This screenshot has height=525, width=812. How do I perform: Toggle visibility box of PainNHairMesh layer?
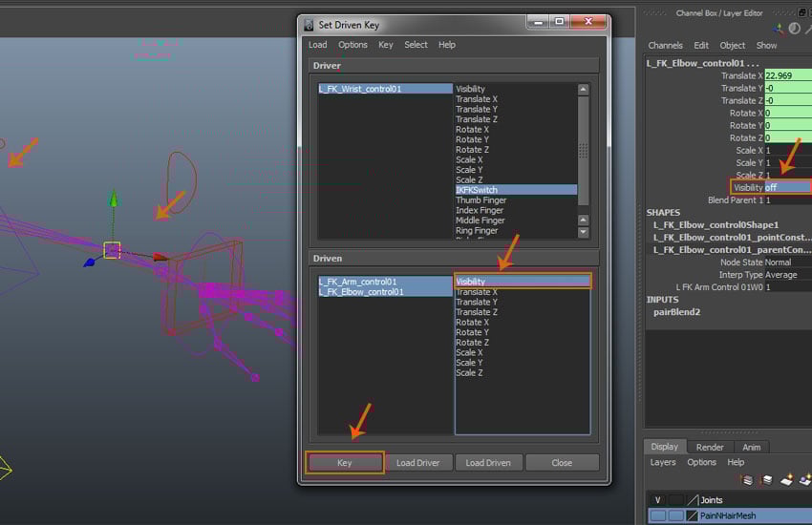tap(657, 515)
